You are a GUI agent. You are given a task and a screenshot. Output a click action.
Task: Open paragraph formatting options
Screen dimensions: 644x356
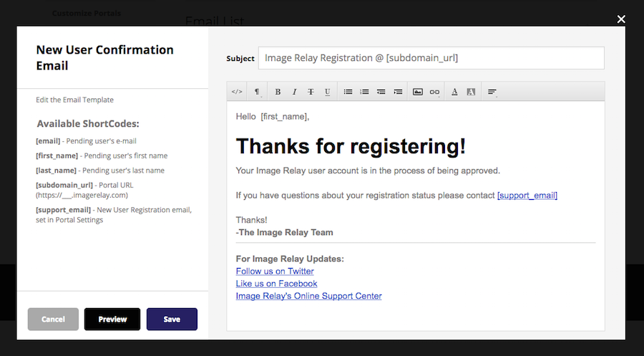(x=257, y=92)
